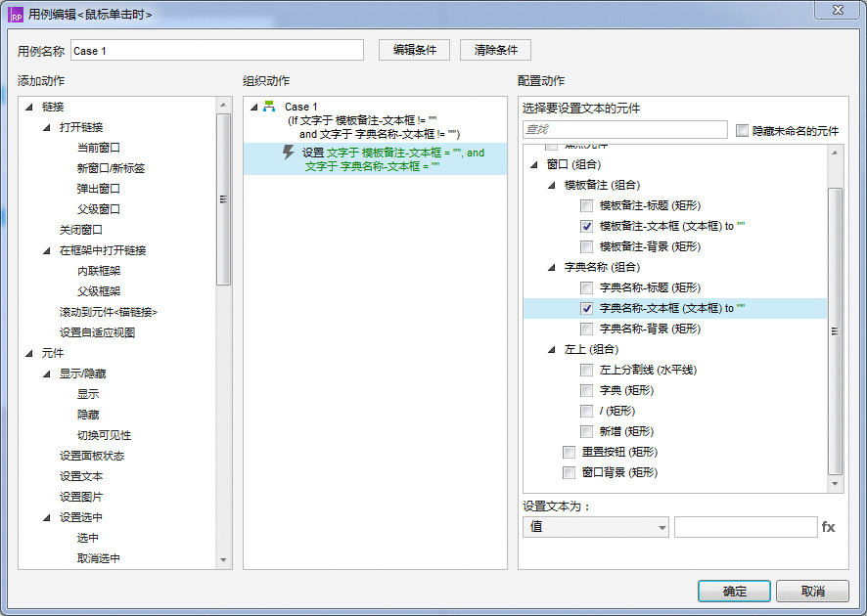The width and height of the screenshot is (867, 616).
Task: Collapse 模板备注 (组合) node
Action: [552, 186]
